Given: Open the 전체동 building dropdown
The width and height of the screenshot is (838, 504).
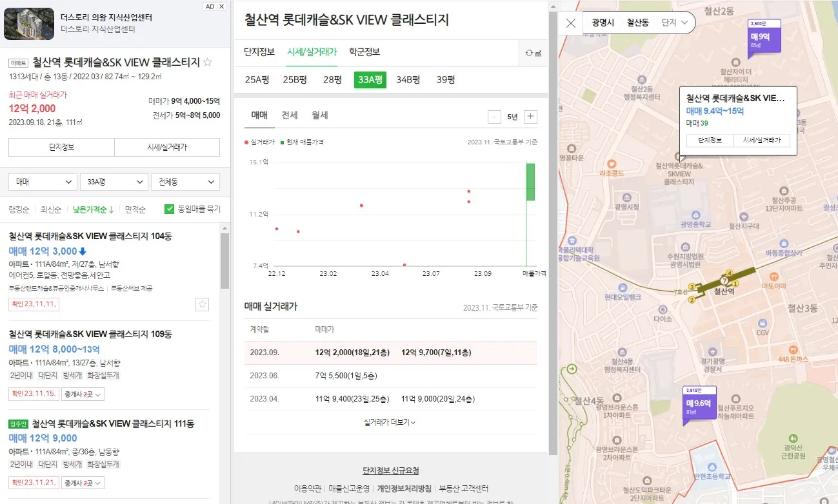Looking at the screenshot, I should [x=185, y=182].
